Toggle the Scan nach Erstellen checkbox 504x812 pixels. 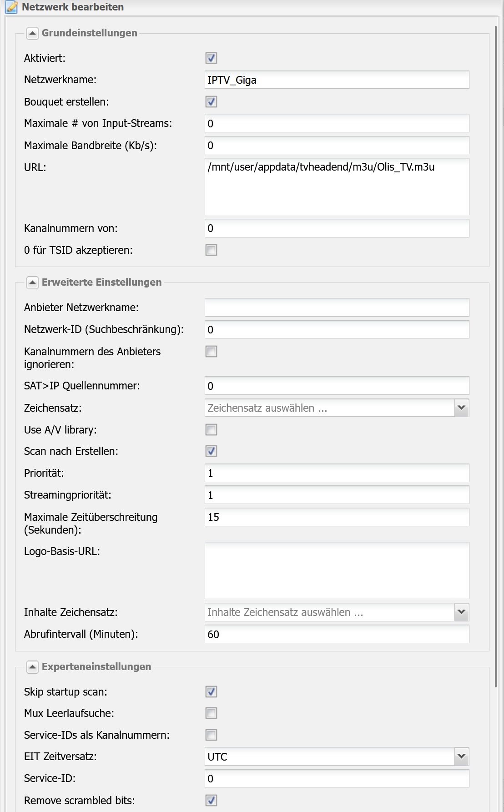point(211,451)
